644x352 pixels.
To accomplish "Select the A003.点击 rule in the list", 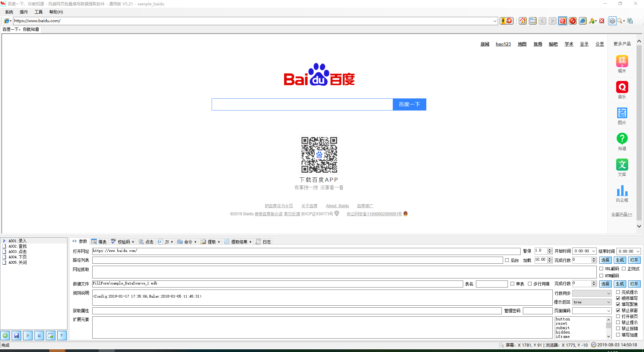I will [x=17, y=252].
